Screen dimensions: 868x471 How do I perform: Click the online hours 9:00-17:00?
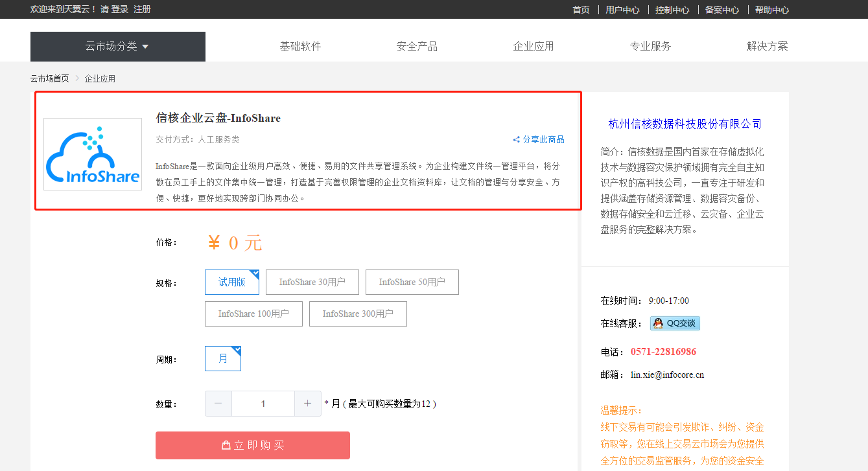pos(668,301)
